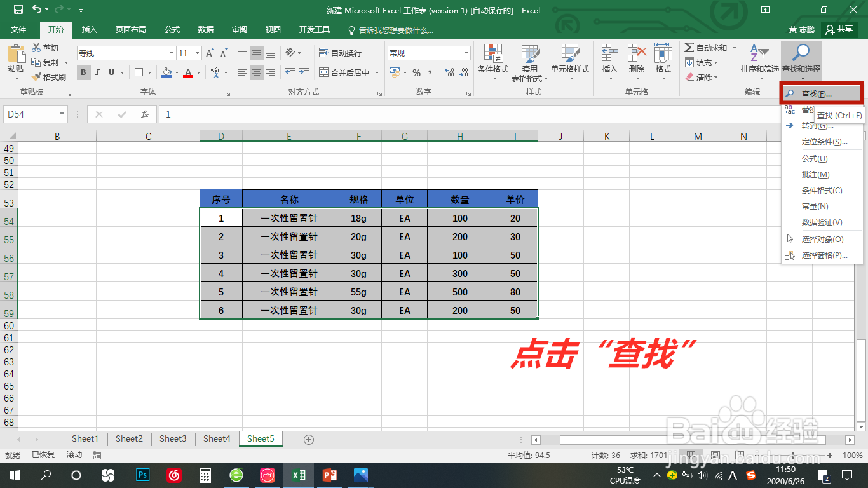Switch to the 插入 ribbon tab
Viewport: 868px width, 488px height.
90,29
